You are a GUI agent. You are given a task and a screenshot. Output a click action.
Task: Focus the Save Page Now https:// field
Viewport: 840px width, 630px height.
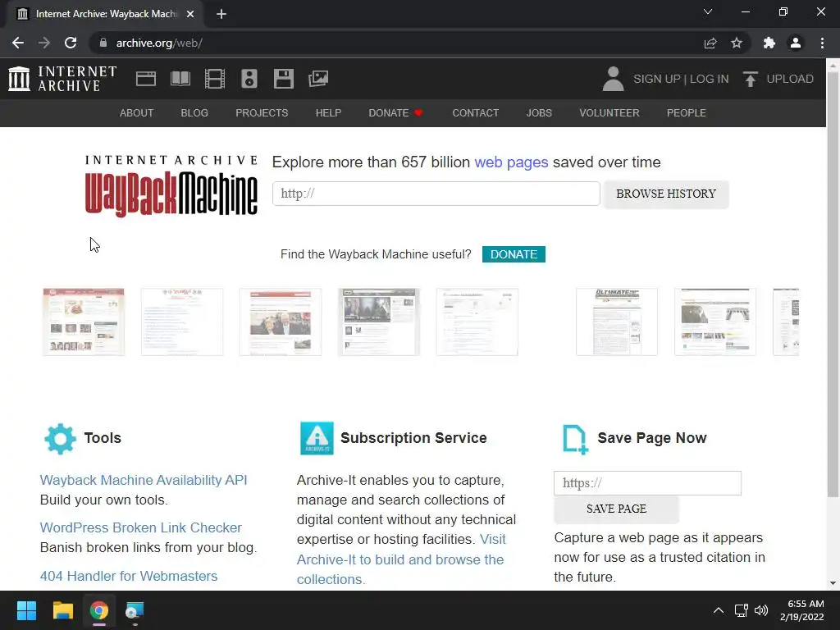click(x=647, y=483)
